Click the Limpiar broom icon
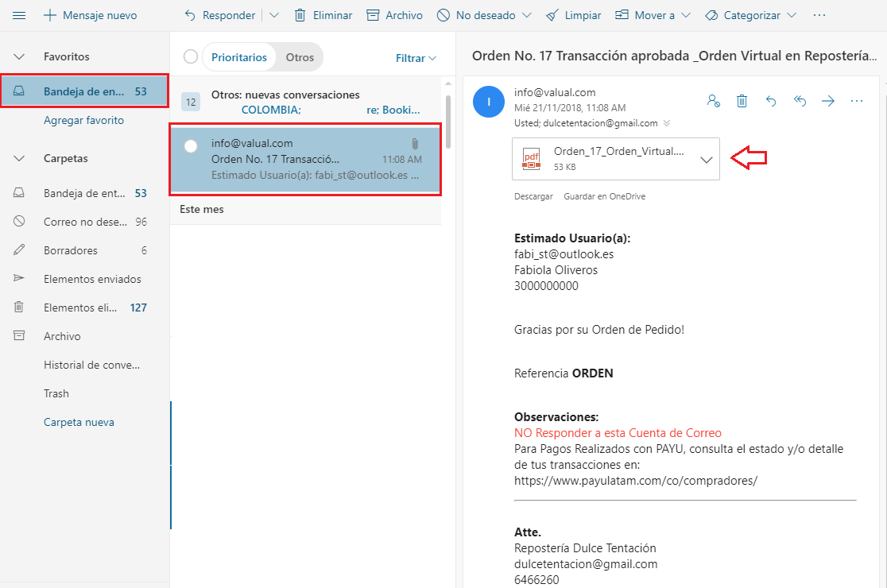 pos(552,15)
